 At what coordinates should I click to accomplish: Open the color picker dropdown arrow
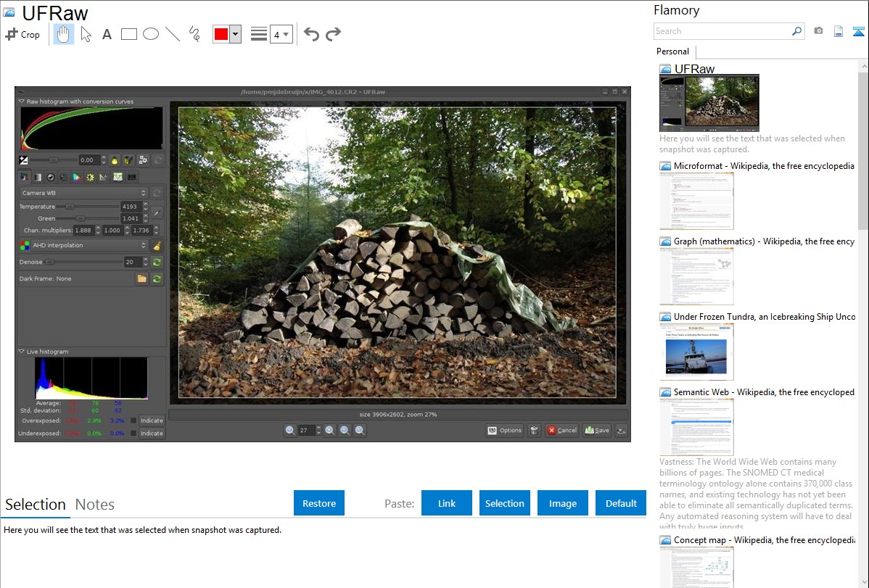click(x=235, y=34)
